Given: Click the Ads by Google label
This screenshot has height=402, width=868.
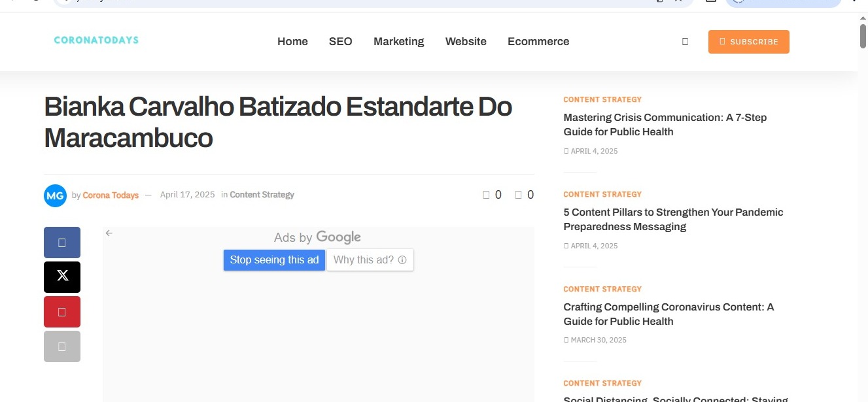Looking at the screenshot, I should pos(317,237).
